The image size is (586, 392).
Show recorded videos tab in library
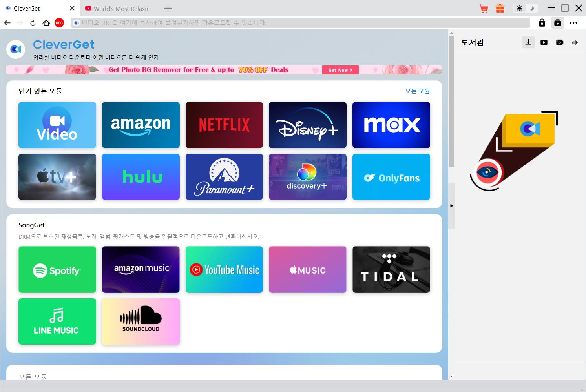[x=560, y=42]
